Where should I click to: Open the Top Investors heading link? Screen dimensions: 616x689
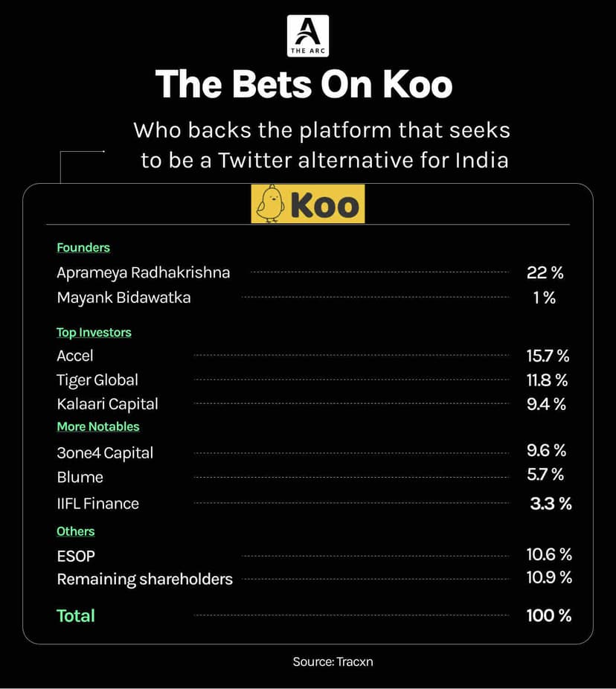tap(94, 333)
